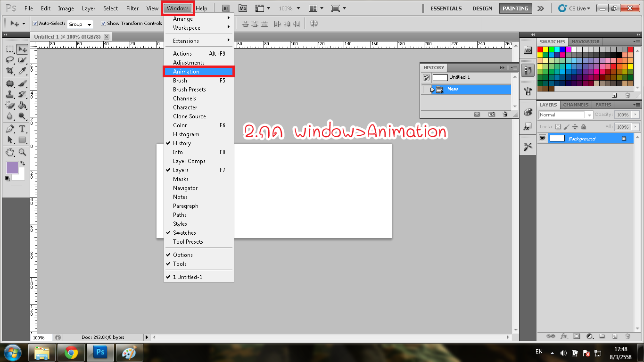Screen dimensions: 644x362
Task: Select the Blur tool
Action: coord(9,116)
